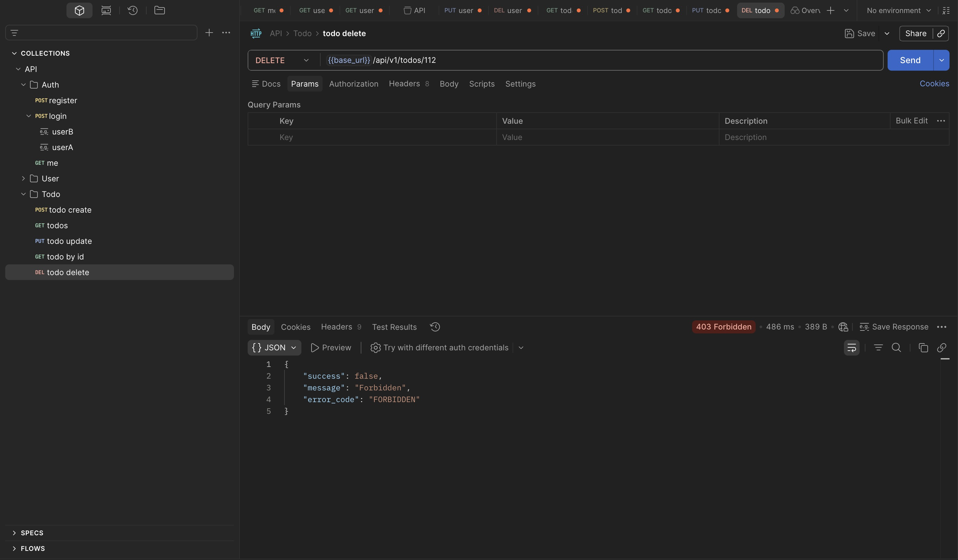Switch to the POST tod request tab
This screenshot has height=560, width=958.
tap(611, 10)
